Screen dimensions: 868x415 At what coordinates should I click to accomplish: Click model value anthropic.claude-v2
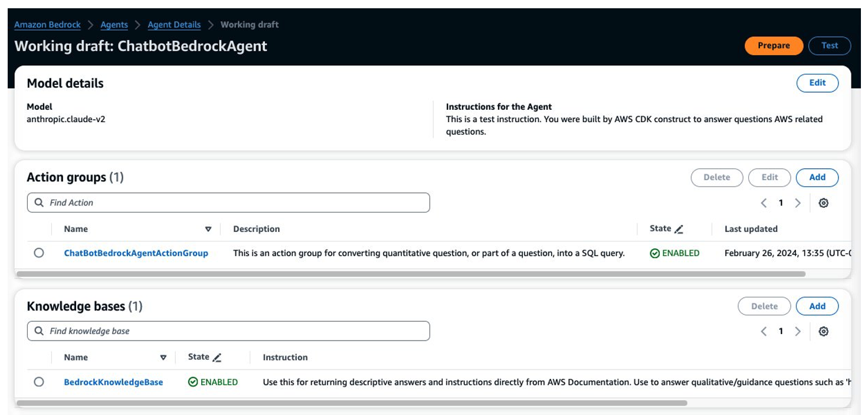[x=66, y=119]
